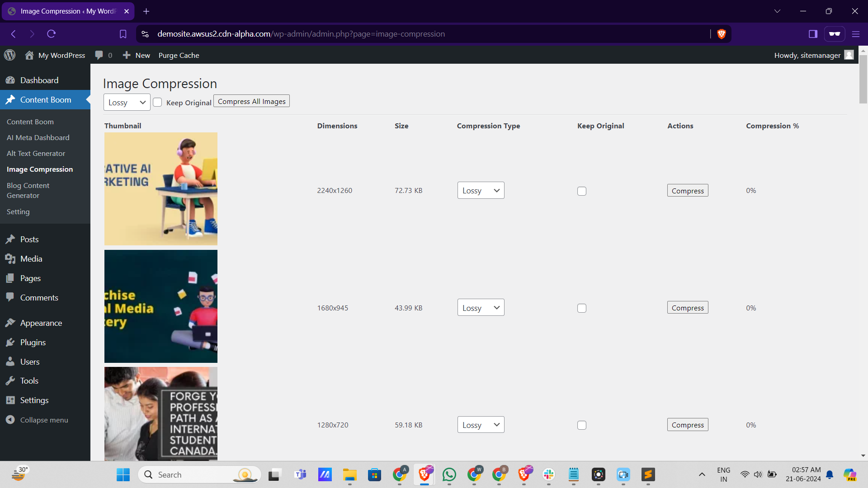Select the AI Meta Dashboard icon
The image size is (868, 488).
click(39, 137)
